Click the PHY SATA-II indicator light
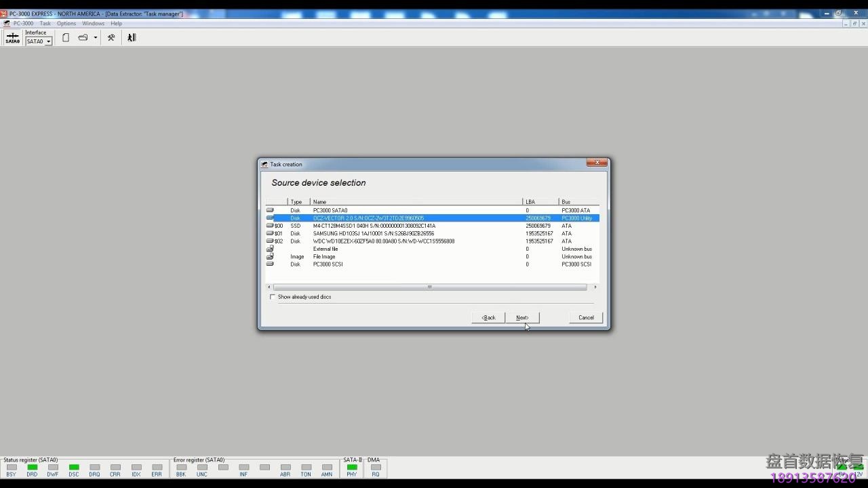This screenshot has height=488, width=868. tap(351, 467)
